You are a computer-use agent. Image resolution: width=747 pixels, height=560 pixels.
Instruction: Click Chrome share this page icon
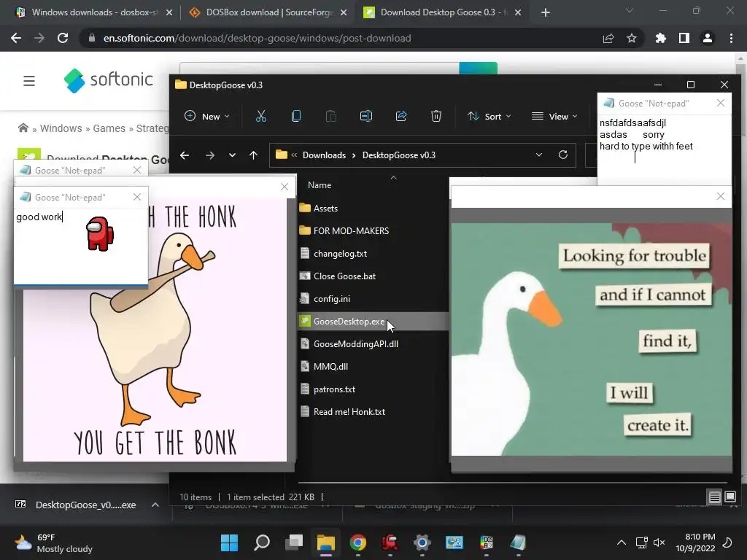[x=608, y=38]
